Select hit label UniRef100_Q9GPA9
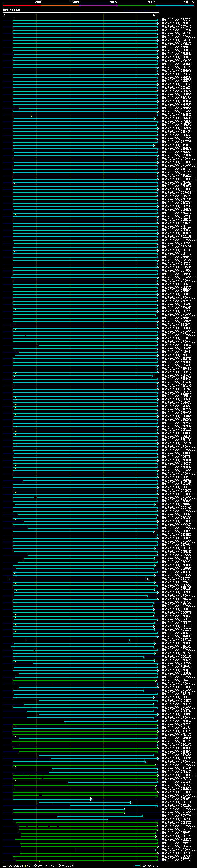This screenshot has height=868, width=197. click(x=176, y=481)
